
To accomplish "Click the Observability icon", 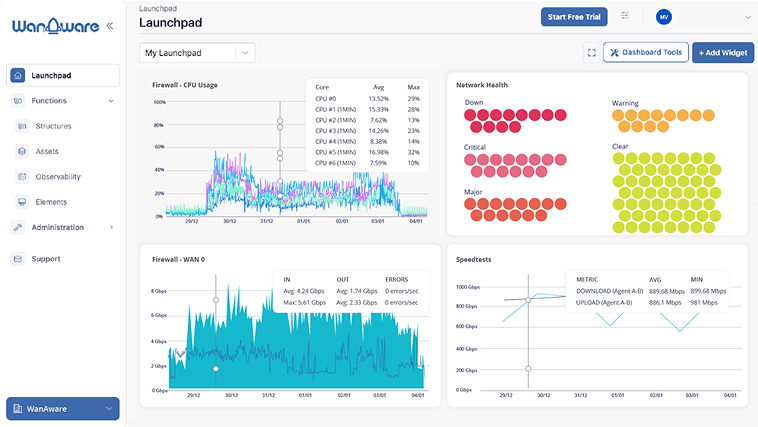I will coord(22,177).
